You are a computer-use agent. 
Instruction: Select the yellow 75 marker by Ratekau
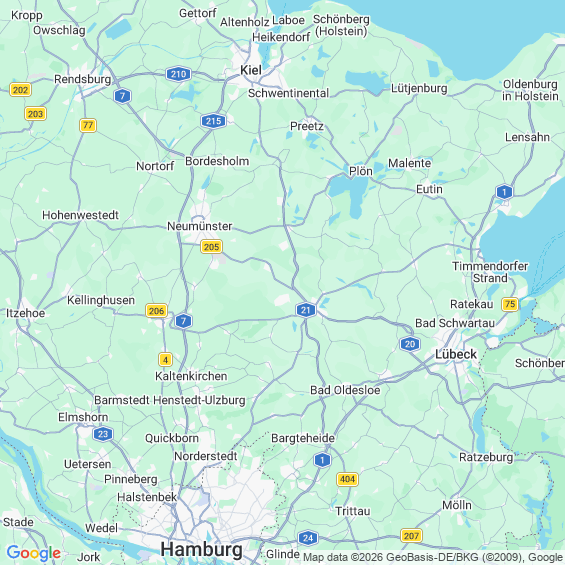[510, 304]
